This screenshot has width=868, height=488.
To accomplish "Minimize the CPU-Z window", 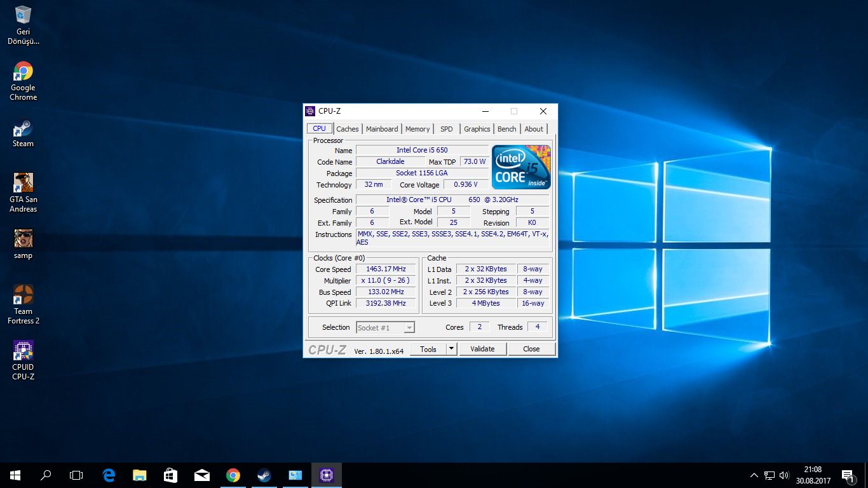I will coord(485,111).
